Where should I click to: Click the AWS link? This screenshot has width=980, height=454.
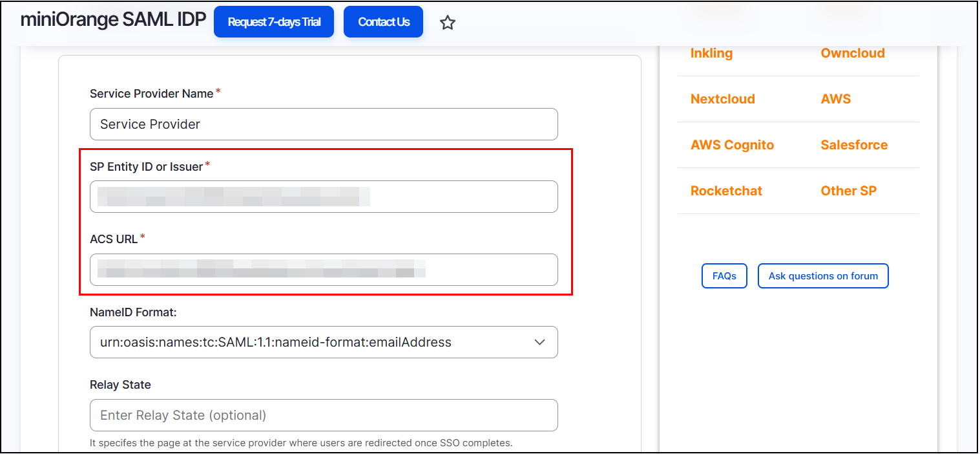click(836, 100)
